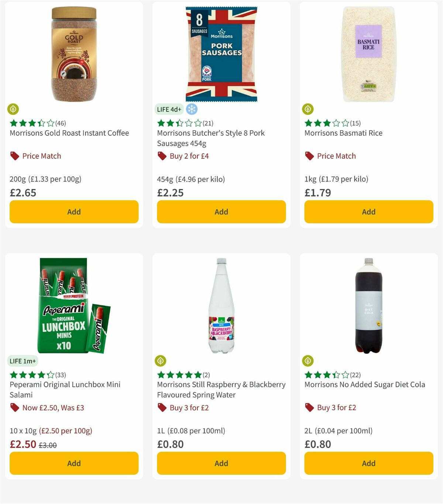Image resolution: width=443 pixels, height=504 pixels.
Task: Click the leaf icon on the Diet Cola listing
Action: point(309,361)
